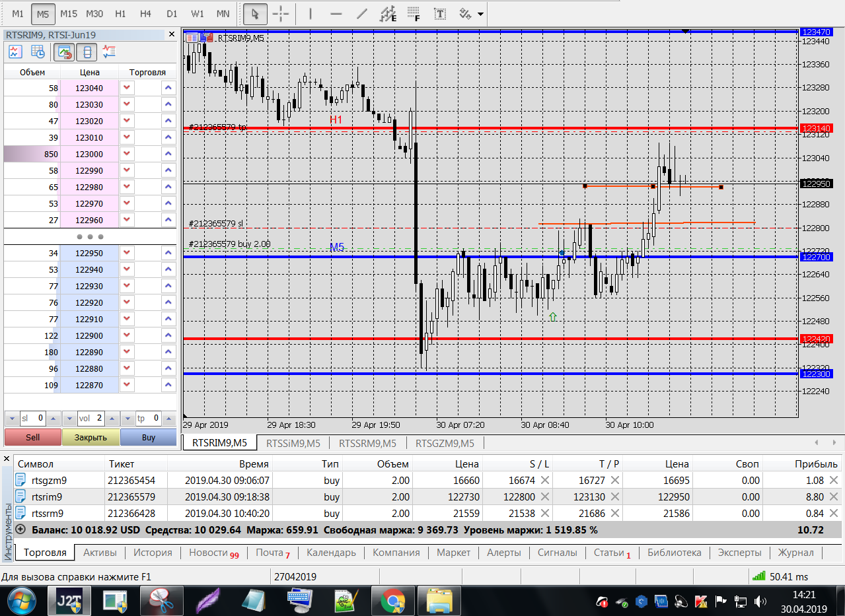
Task: Switch to M15 timeframe
Action: 69,14
